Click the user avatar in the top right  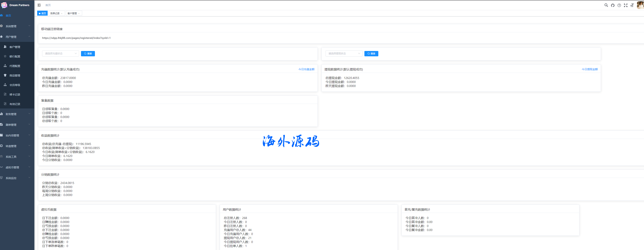coord(641,5)
